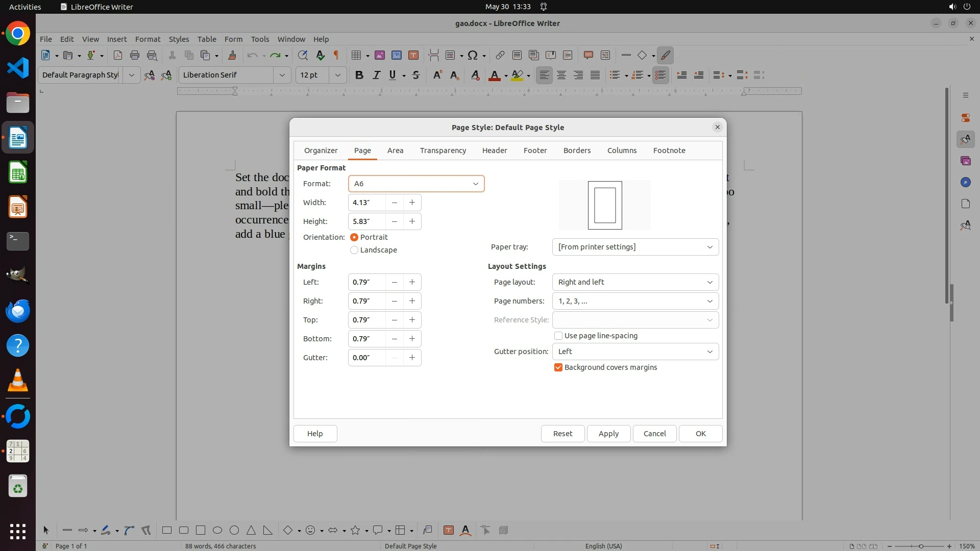Expand the Page layout dropdown

point(635,282)
